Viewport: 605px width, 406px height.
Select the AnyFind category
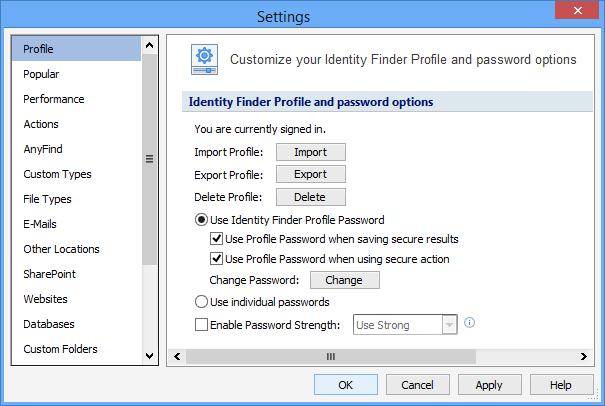tap(43, 149)
